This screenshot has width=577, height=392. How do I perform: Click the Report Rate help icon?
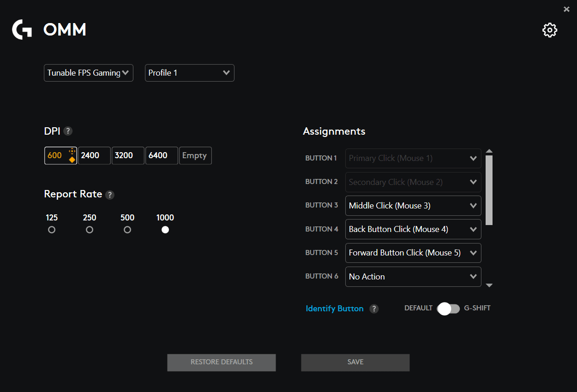pyautogui.click(x=109, y=195)
